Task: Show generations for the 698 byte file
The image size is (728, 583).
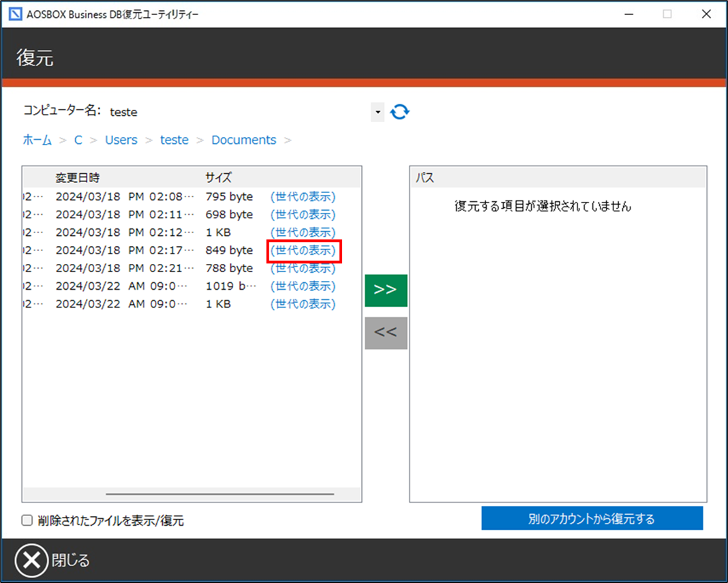Action: click(303, 215)
